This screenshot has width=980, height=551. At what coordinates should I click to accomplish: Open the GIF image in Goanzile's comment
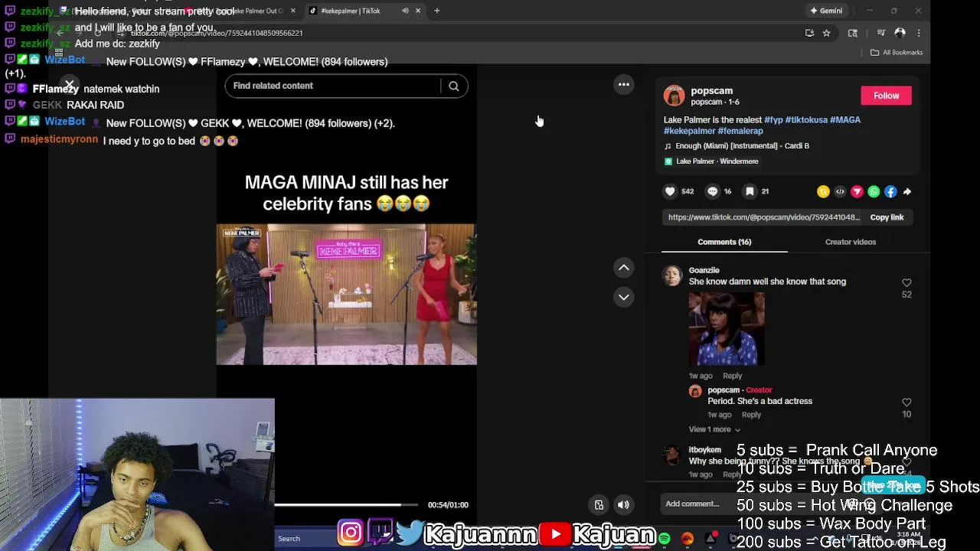[727, 329]
